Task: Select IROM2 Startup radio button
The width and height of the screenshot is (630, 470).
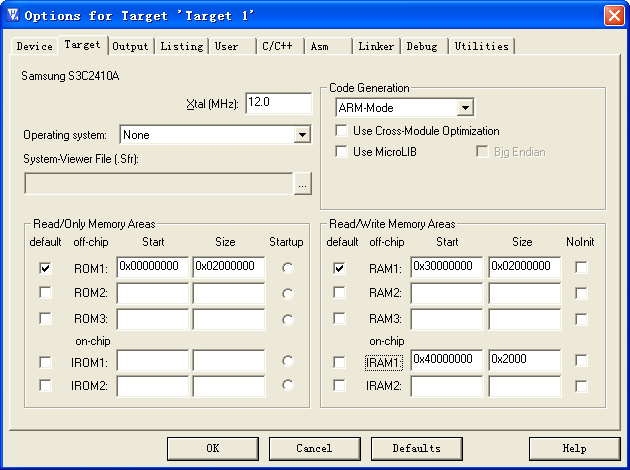Action: [x=288, y=385]
